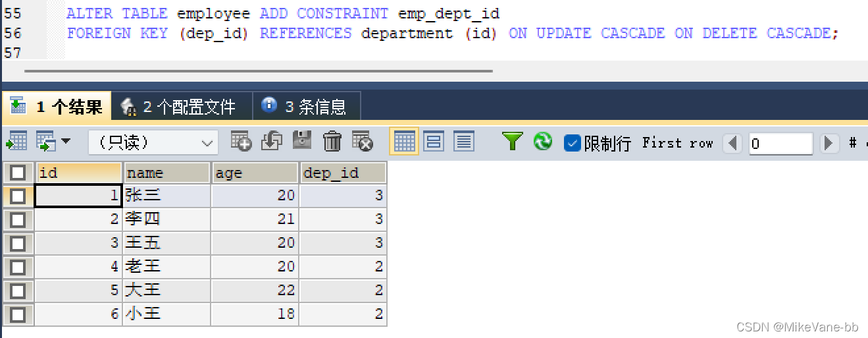This screenshot has width=868, height=338.
Task: Switch to form view mode
Action: 434,142
